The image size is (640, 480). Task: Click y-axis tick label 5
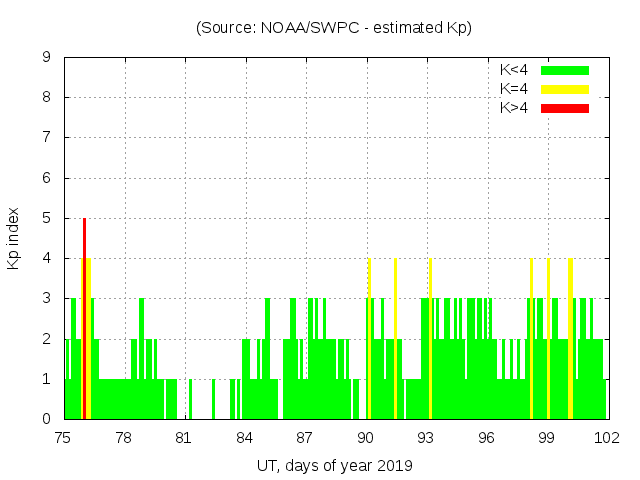pyautogui.click(x=46, y=218)
